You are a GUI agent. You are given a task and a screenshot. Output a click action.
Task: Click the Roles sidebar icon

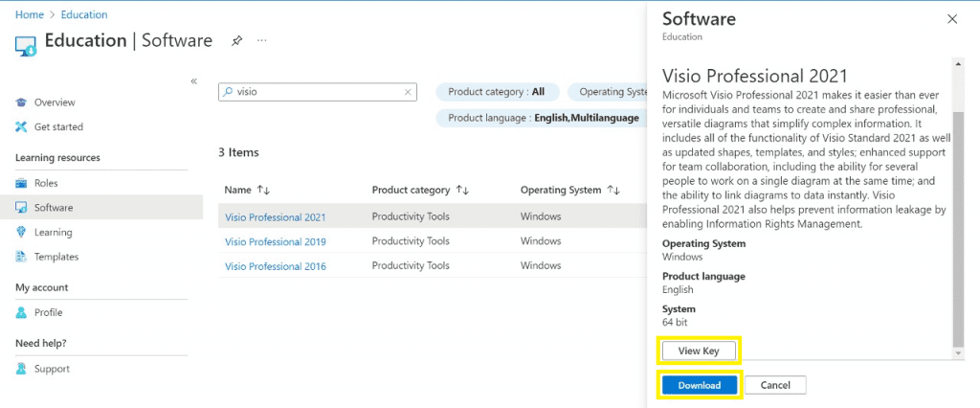[22, 183]
